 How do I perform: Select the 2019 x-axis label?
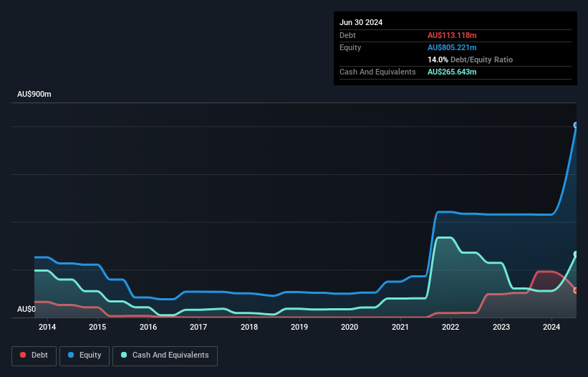pyautogui.click(x=299, y=327)
